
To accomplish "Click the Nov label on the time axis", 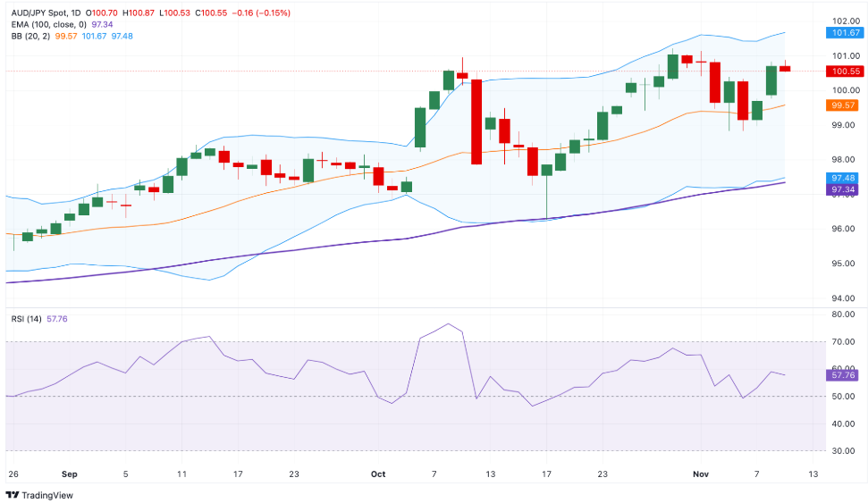I will tap(702, 473).
